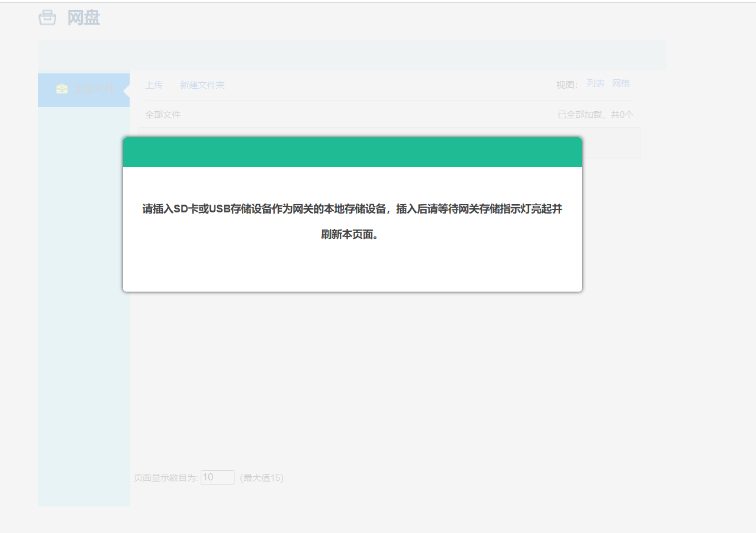Viewport: 756px width, 533px height.
Task: Switch view to 网格
Action: point(621,83)
